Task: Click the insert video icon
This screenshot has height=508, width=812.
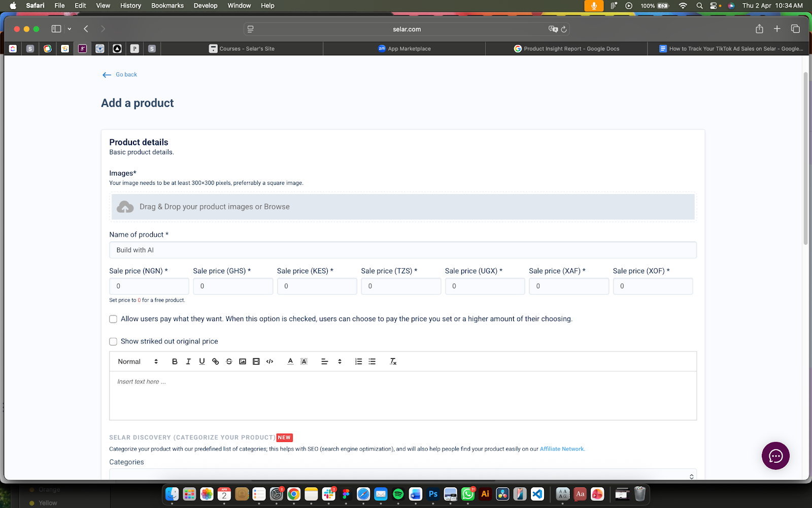Action: pyautogui.click(x=256, y=362)
